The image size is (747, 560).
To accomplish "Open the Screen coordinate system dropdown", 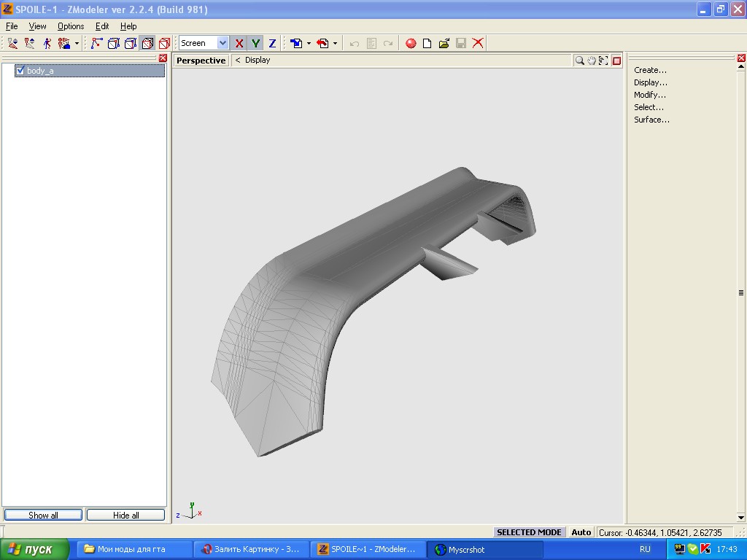I will [222, 44].
